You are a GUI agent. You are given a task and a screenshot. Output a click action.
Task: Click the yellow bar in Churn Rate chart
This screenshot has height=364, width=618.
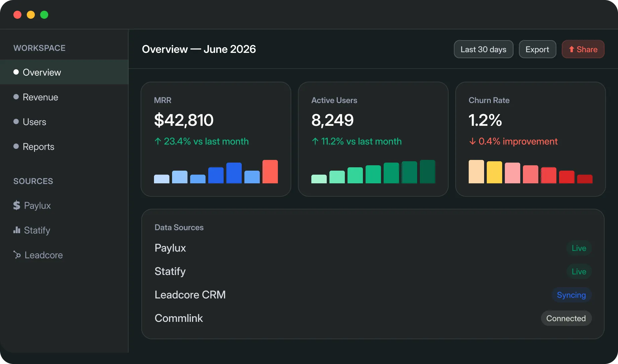(x=494, y=172)
